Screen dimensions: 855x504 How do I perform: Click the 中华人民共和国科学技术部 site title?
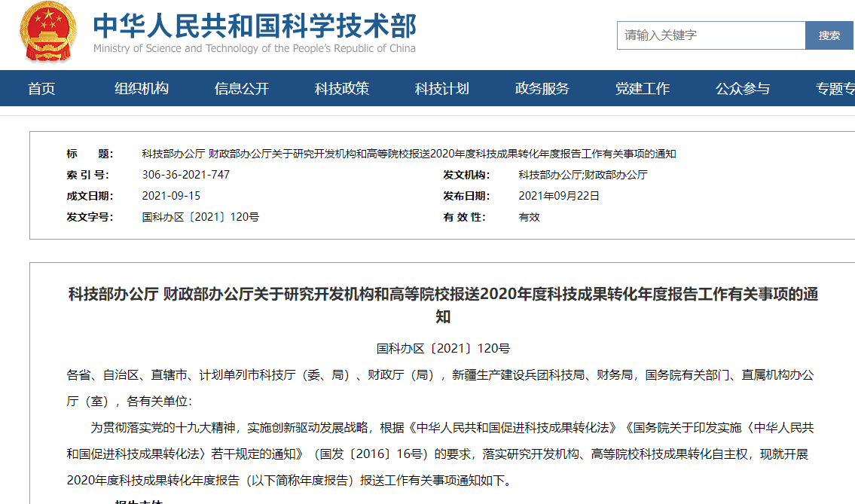[254, 26]
